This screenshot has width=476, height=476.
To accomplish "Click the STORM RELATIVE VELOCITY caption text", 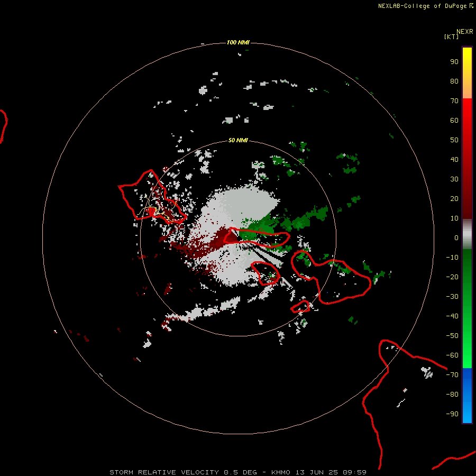I will (237, 472).
